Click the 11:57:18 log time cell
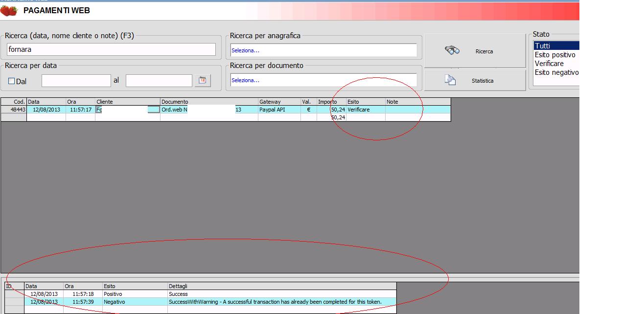The image size is (644, 314). (x=83, y=294)
